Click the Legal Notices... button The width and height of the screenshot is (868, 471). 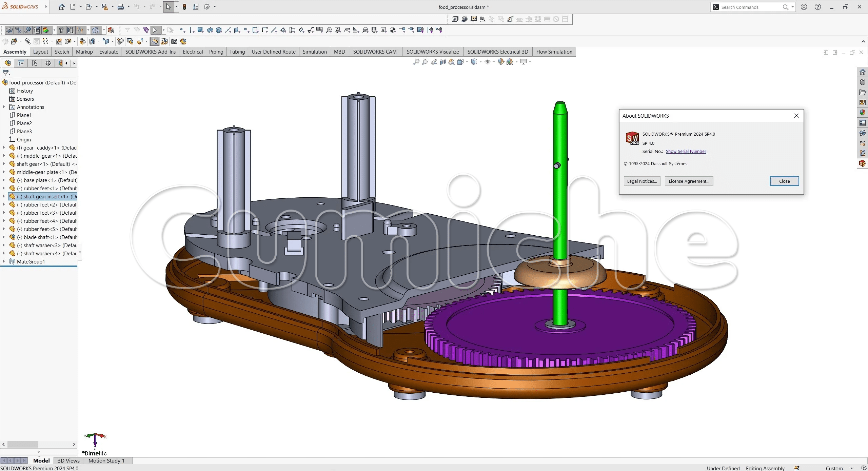click(x=642, y=181)
